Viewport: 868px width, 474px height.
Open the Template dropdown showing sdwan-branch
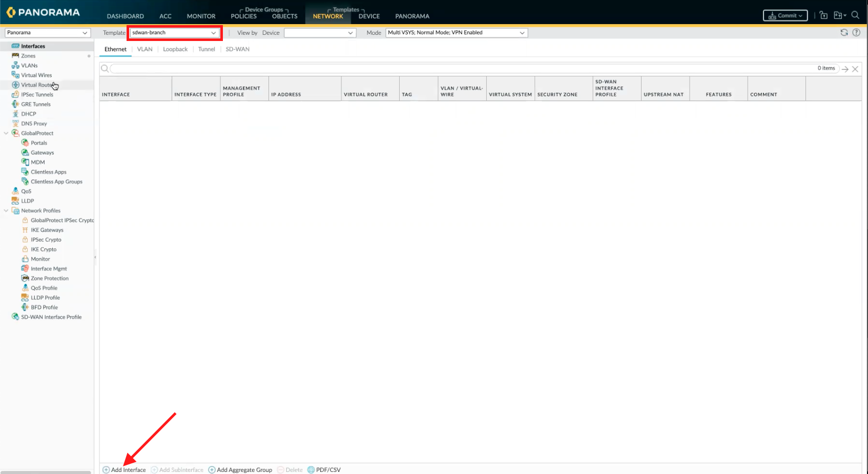pyautogui.click(x=174, y=33)
